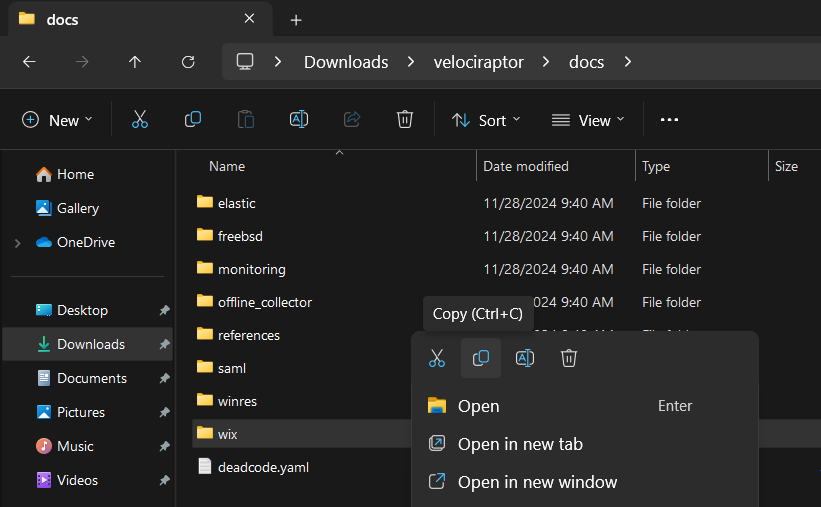Click the Delete trash icon in the toolbar
This screenshot has height=507, width=821.
pos(405,120)
